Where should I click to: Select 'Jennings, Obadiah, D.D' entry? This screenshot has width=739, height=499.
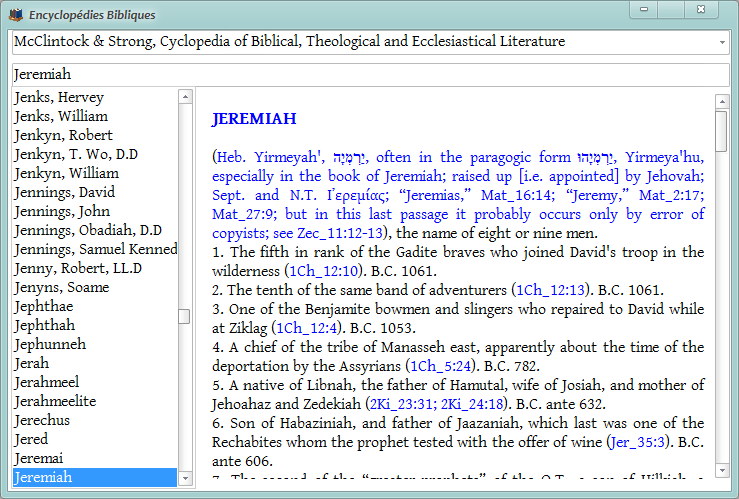pyautogui.click(x=95, y=230)
